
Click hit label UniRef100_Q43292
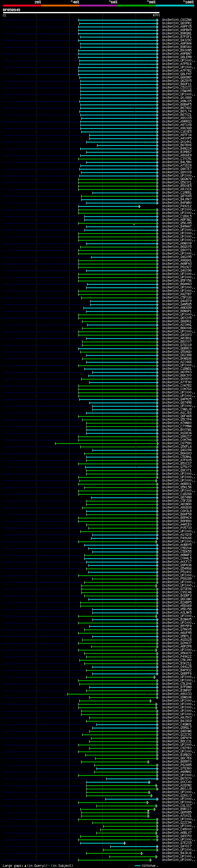pos(177,40)
